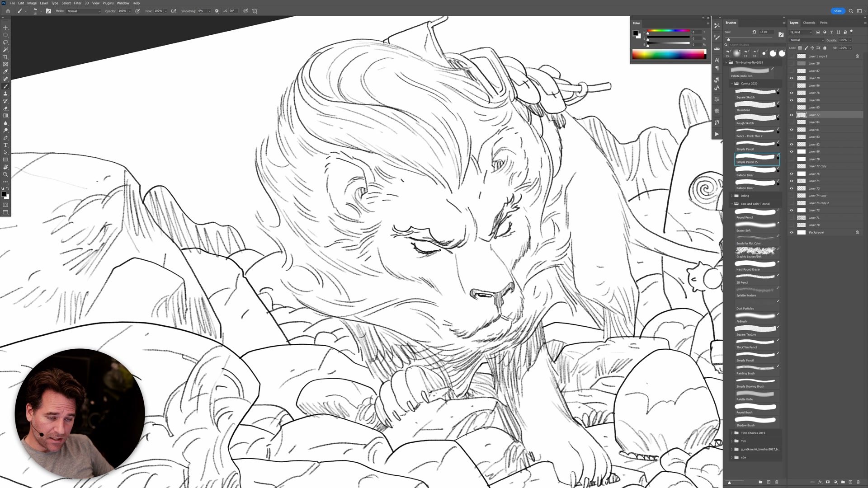
Task: Select the Layer 75 thumbnail
Action: 801,174
